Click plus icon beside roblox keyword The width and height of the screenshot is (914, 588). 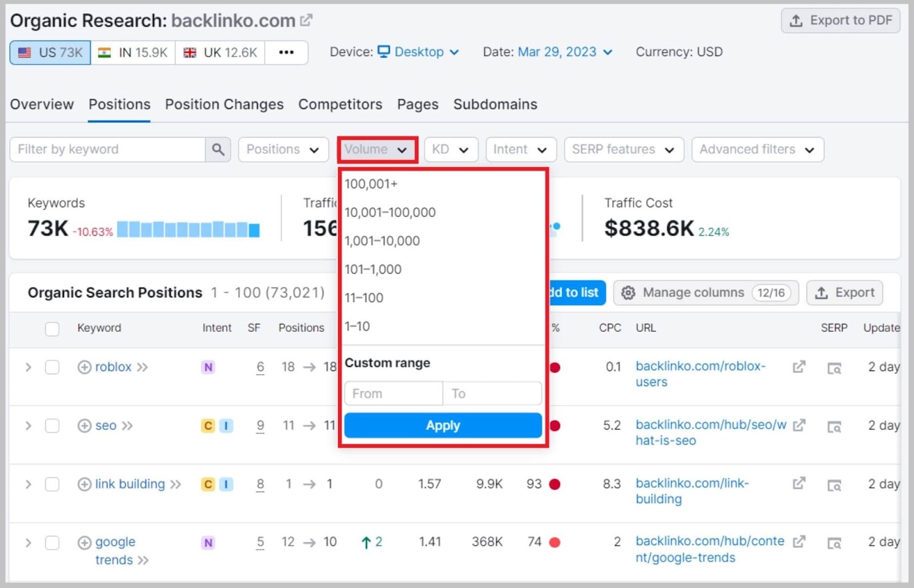coord(84,367)
